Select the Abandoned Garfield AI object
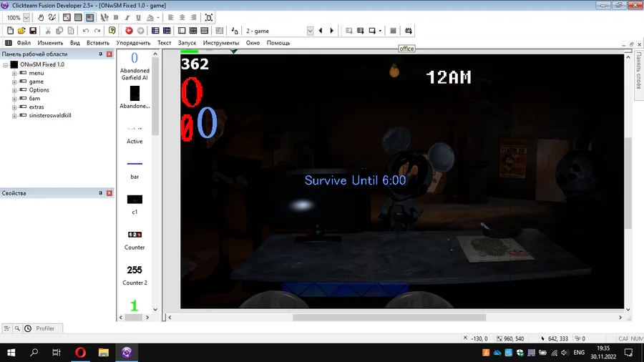 (135, 67)
